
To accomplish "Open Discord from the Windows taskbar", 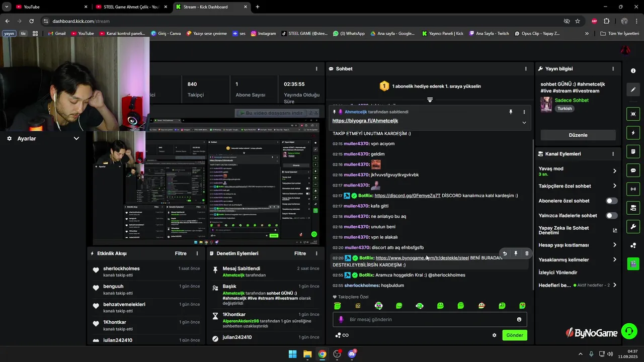I will [352, 354].
